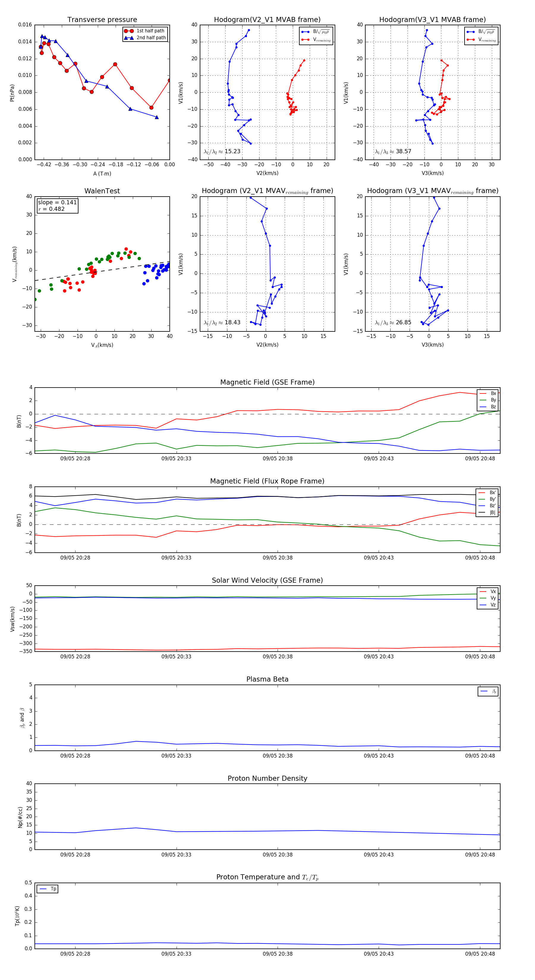Select the '1st half path' legend entry
The height and width of the screenshot is (980, 535).
145,31
